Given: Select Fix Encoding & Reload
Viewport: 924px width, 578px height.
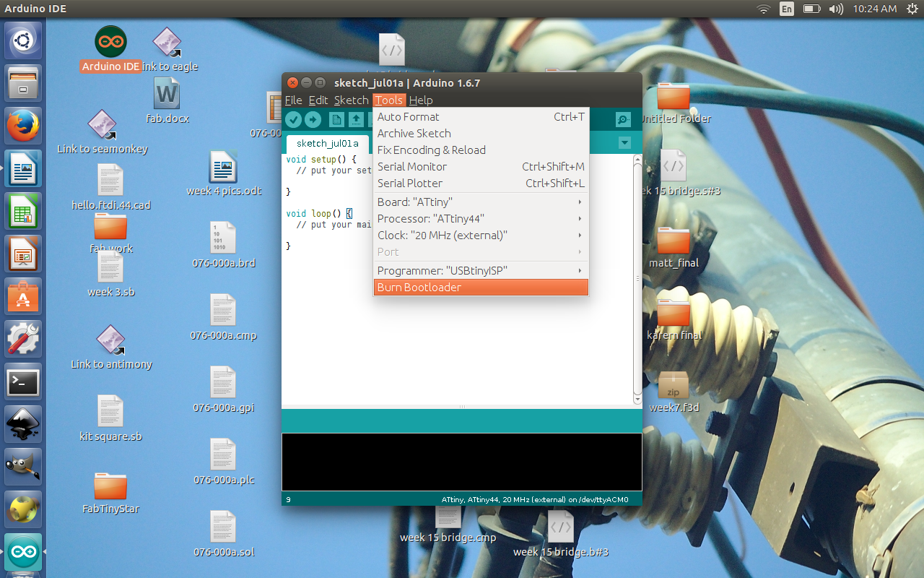Looking at the screenshot, I should [x=481, y=150].
